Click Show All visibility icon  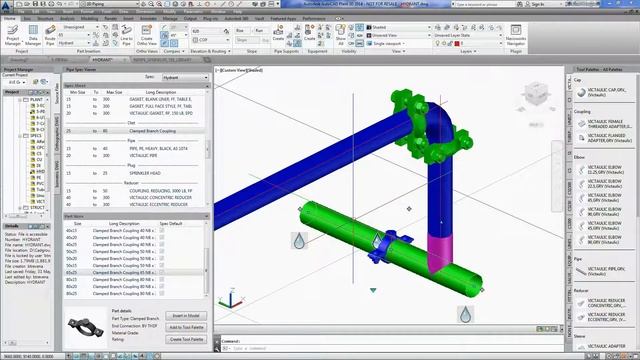click(340, 35)
